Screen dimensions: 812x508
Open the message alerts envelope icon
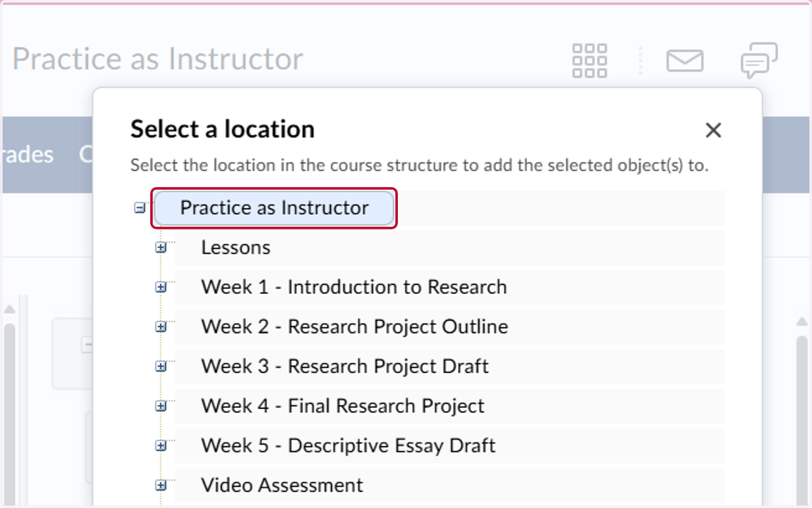click(x=685, y=61)
